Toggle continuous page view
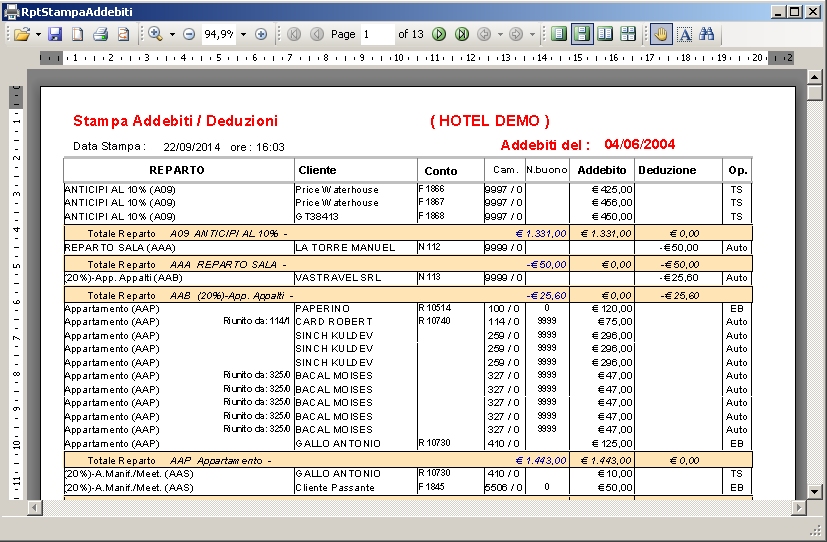The image size is (827, 542). [582, 34]
